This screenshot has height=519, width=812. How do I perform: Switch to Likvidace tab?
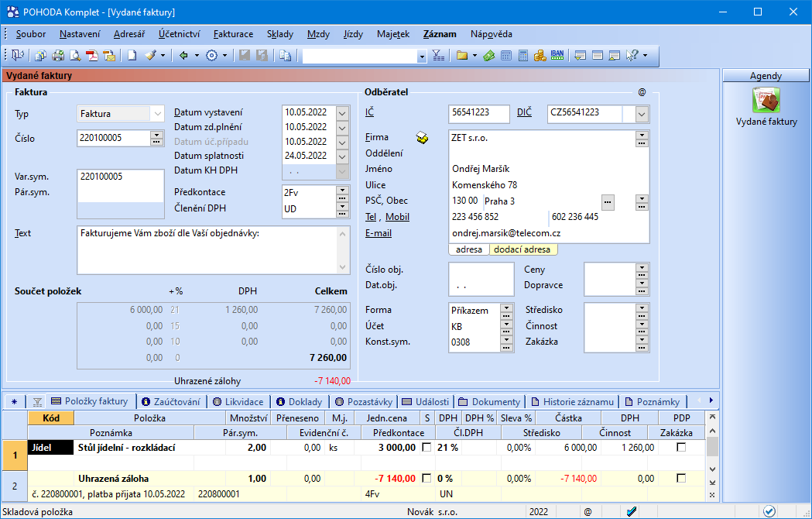[x=238, y=402]
